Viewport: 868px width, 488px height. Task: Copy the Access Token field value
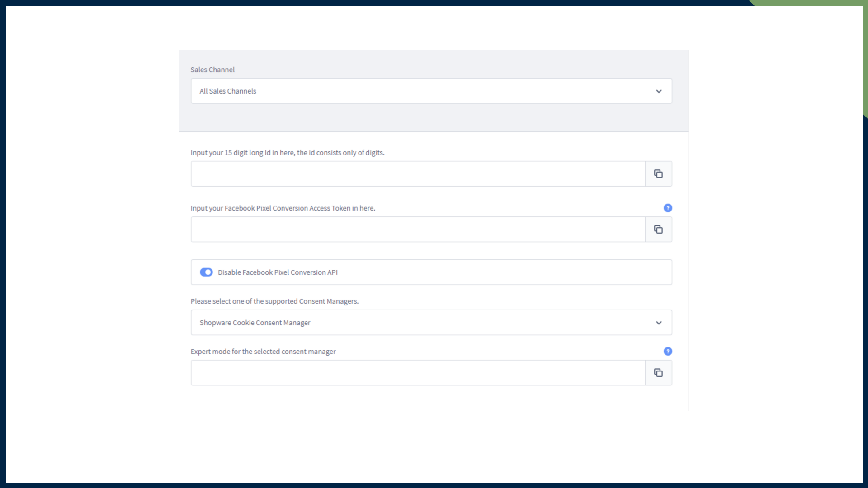coord(658,230)
